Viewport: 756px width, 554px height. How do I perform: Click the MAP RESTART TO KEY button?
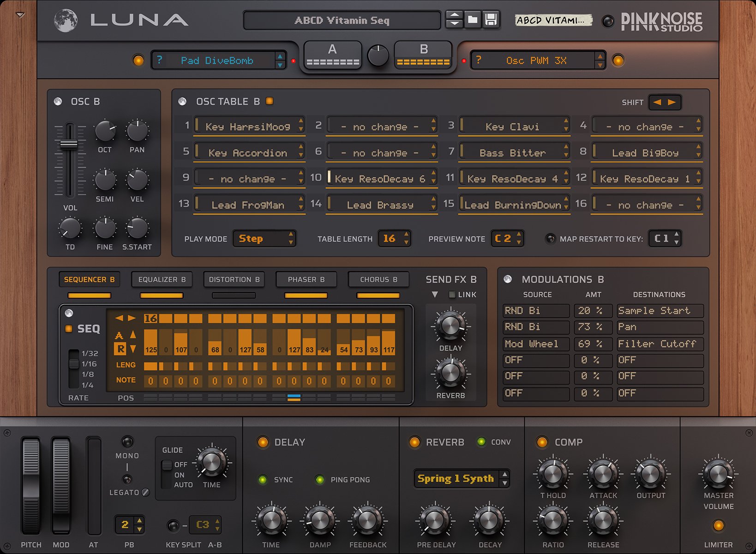pyautogui.click(x=550, y=239)
